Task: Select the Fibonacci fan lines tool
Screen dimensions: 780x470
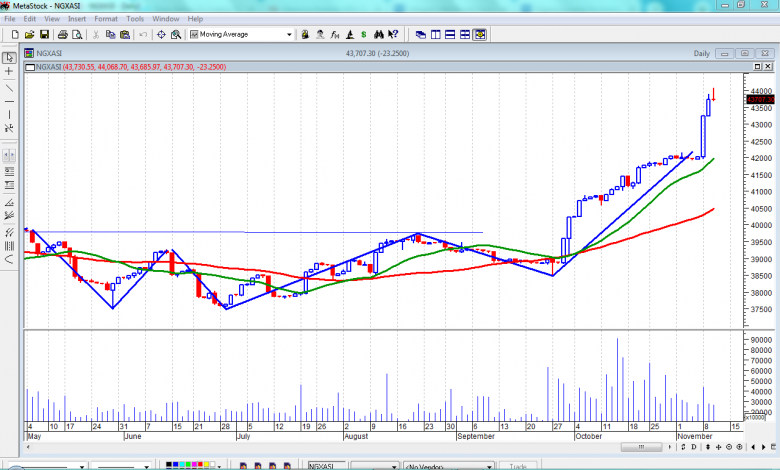Action: point(9,216)
